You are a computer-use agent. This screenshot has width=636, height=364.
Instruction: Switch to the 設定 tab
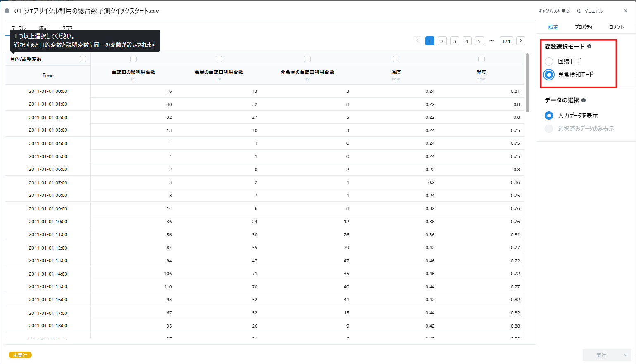tap(553, 27)
